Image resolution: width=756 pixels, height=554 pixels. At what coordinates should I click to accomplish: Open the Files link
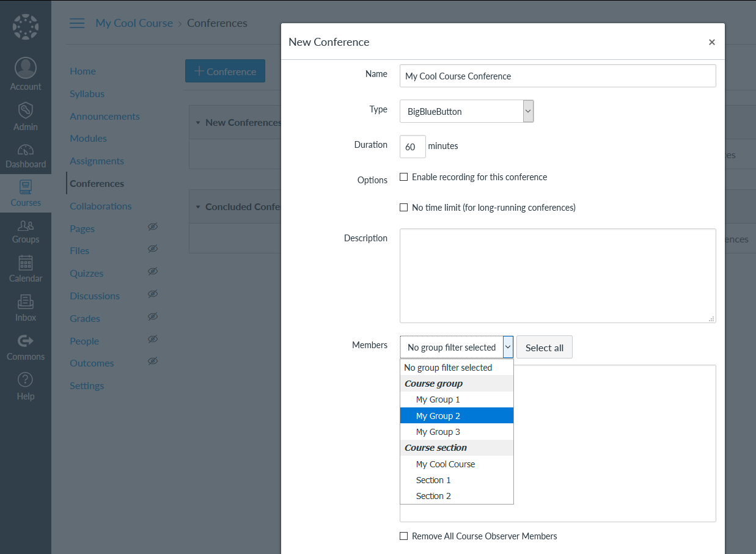79,250
